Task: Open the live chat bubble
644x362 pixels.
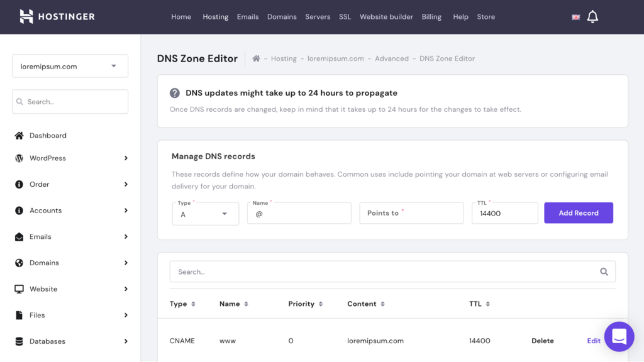Action: (619, 337)
